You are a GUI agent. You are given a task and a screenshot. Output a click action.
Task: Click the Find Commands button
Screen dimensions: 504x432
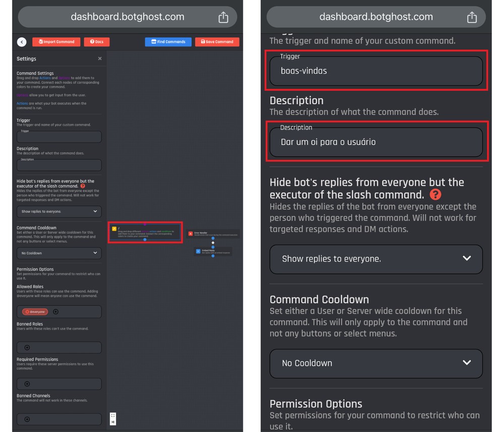pos(168,42)
